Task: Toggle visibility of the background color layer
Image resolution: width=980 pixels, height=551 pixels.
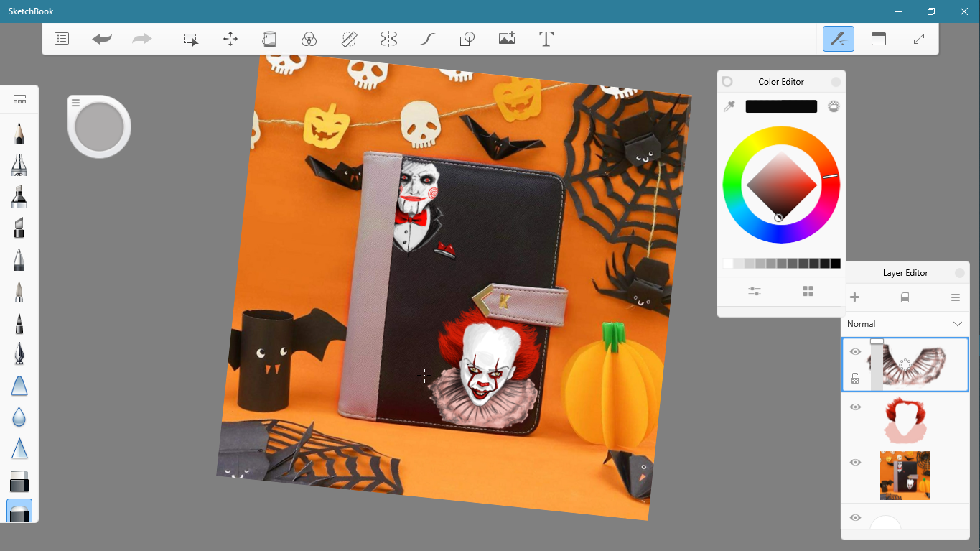Action: [x=855, y=518]
